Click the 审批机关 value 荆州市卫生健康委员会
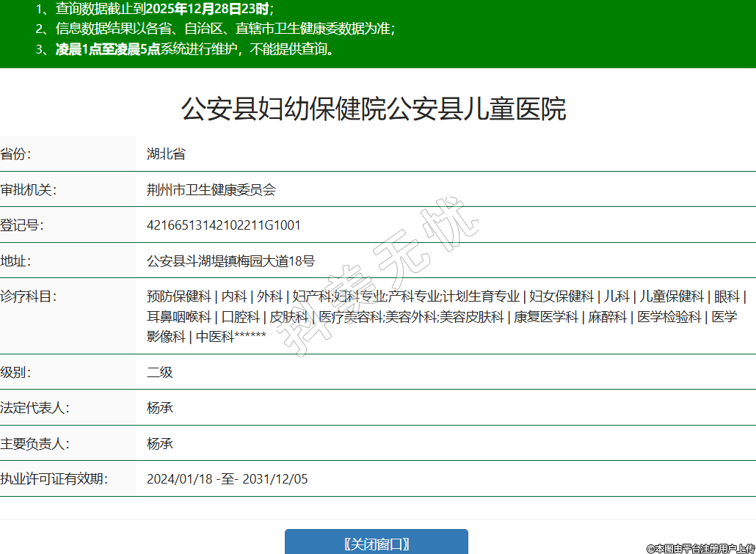This screenshot has width=756, height=554. 211,190
